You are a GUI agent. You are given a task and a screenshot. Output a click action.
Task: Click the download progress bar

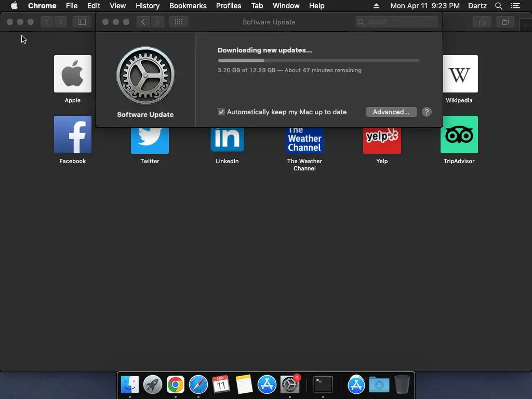318,60
